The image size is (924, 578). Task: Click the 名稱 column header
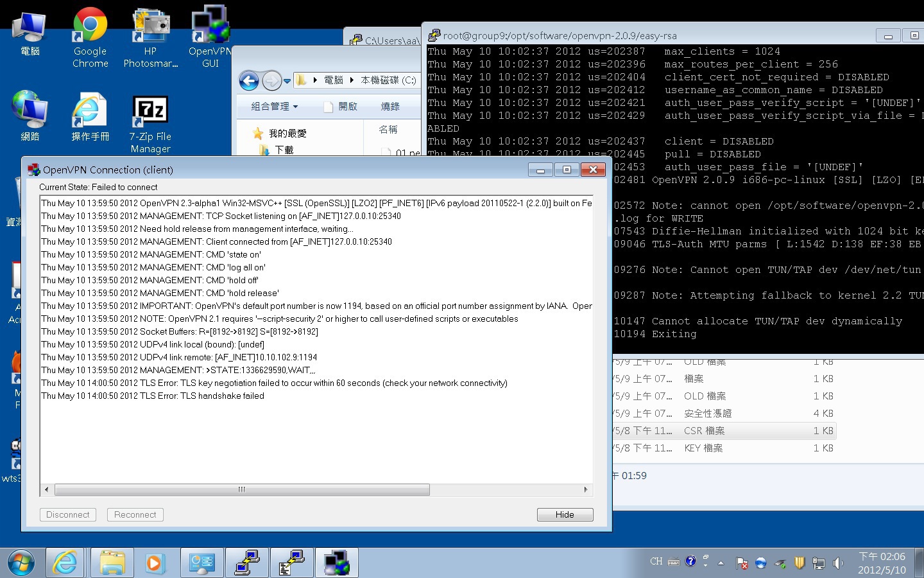[388, 130]
